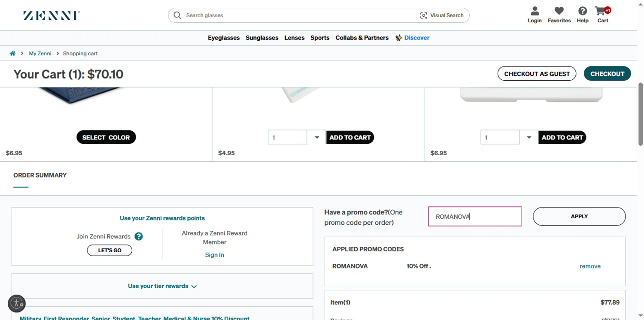
Task: Click Use your Zenni rewards points text
Action: 162,218
